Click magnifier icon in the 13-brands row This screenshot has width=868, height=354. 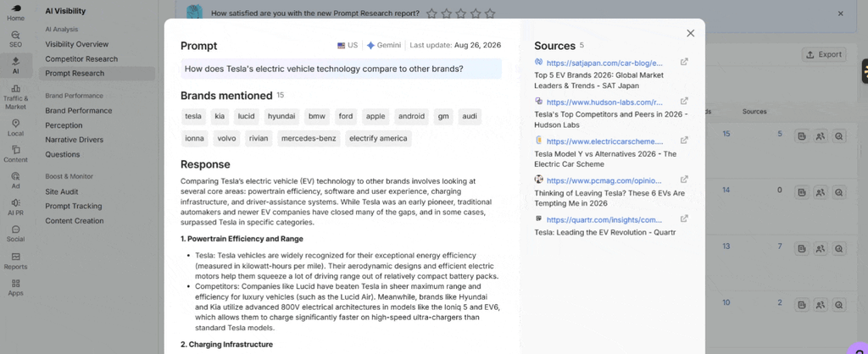(839, 249)
